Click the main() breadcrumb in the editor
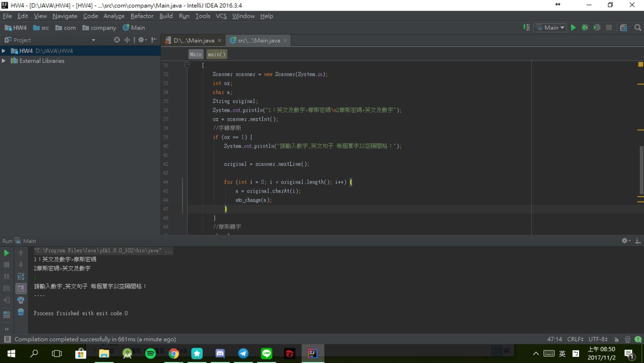The image size is (644, 363). [x=217, y=54]
